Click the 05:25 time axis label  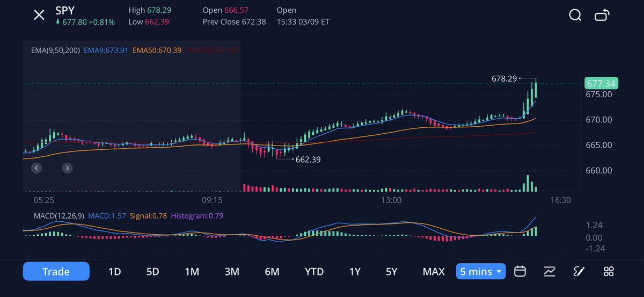[43, 200]
